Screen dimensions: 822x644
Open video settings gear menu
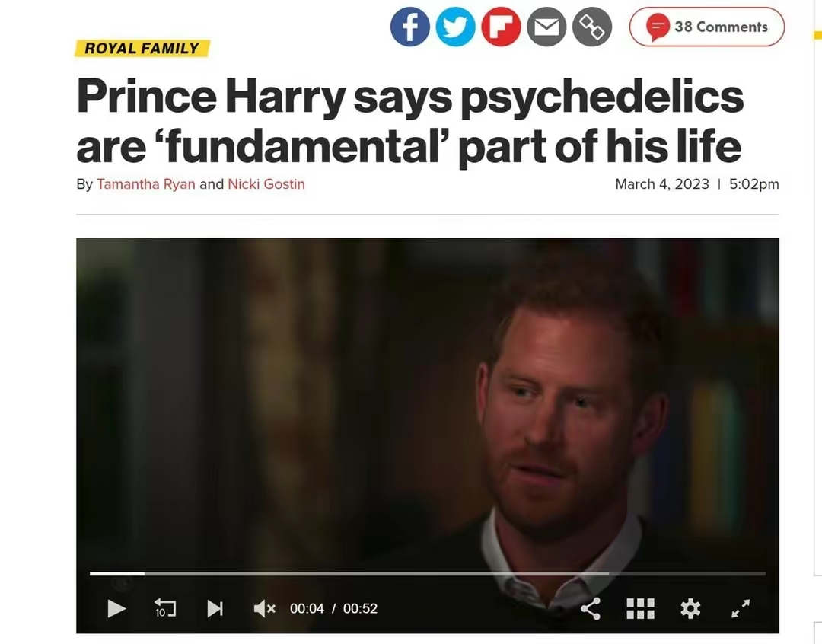pos(690,608)
